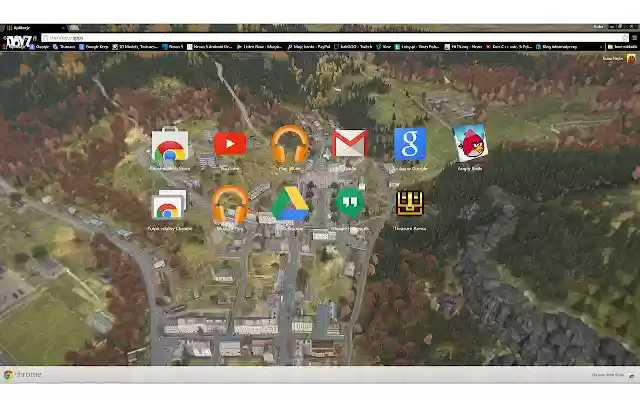640x400 pixels.
Task: Open the Chrome Web Store link in footer
Action: click(x=613, y=375)
